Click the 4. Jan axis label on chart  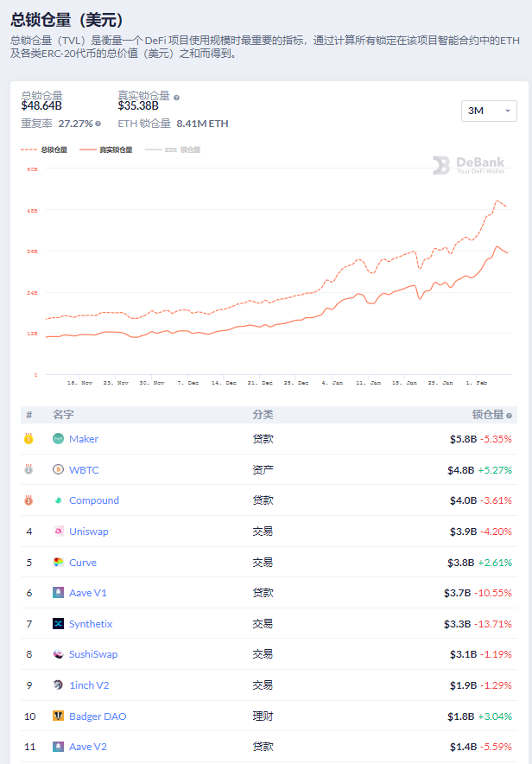(x=332, y=383)
